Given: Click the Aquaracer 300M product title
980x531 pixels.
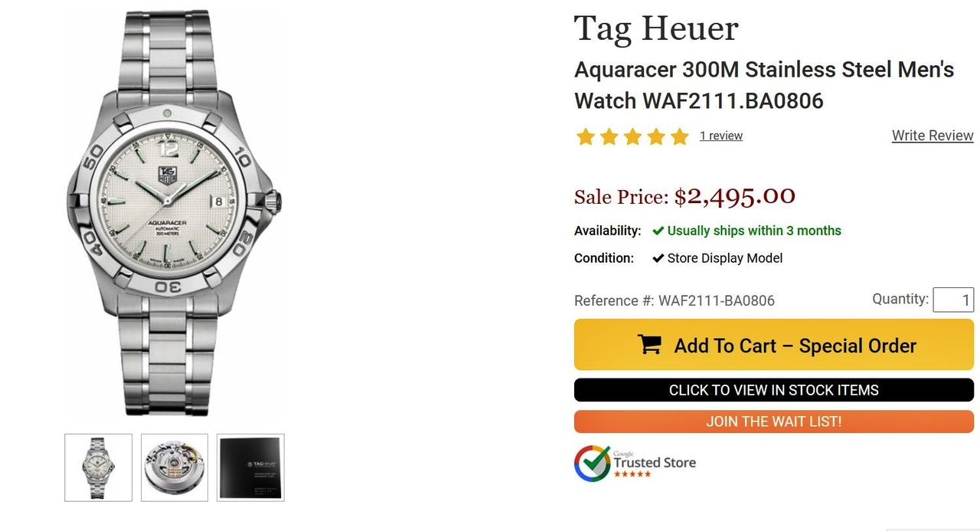Looking at the screenshot, I should tap(764, 85).
